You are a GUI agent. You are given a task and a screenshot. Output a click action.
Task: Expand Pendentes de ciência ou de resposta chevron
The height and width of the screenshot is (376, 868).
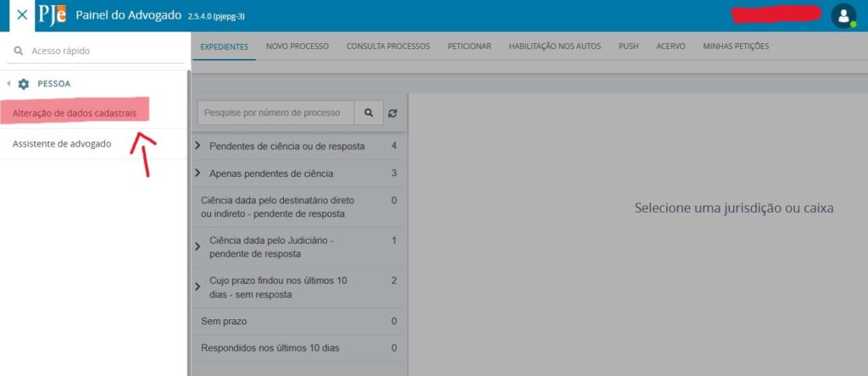[x=198, y=146]
